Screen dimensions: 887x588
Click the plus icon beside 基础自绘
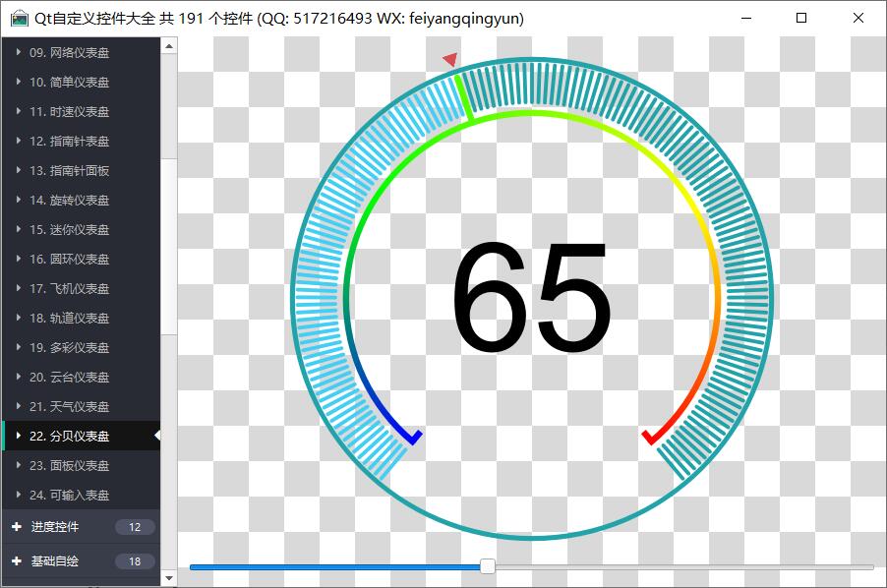[x=16, y=561]
